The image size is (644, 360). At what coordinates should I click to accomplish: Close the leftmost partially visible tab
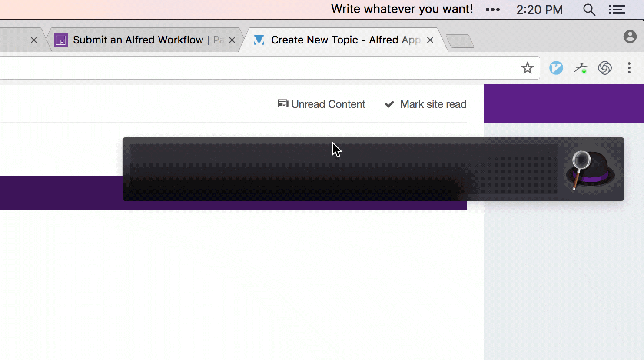(x=34, y=40)
